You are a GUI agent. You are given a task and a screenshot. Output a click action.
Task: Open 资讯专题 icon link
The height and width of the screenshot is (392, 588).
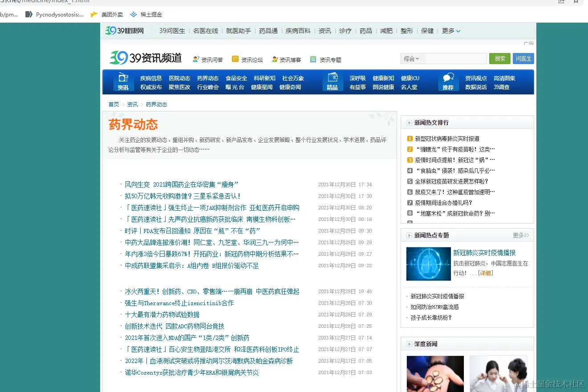tap(326, 60)
